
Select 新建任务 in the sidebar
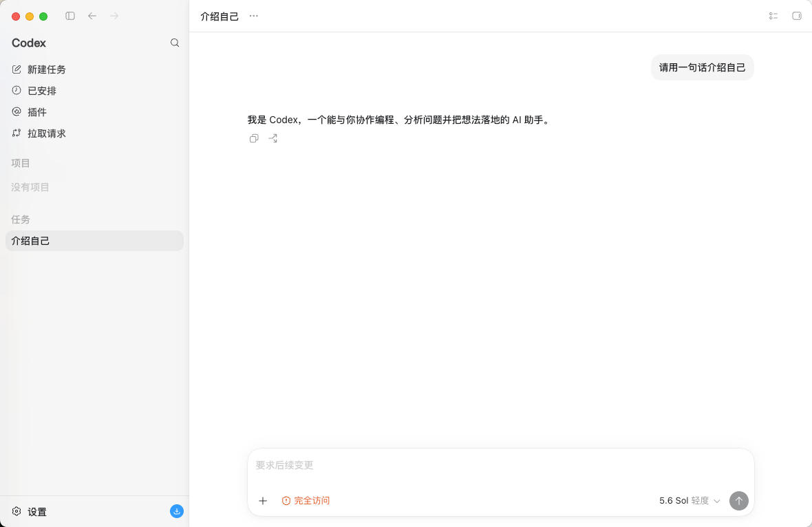pos(94,69)
